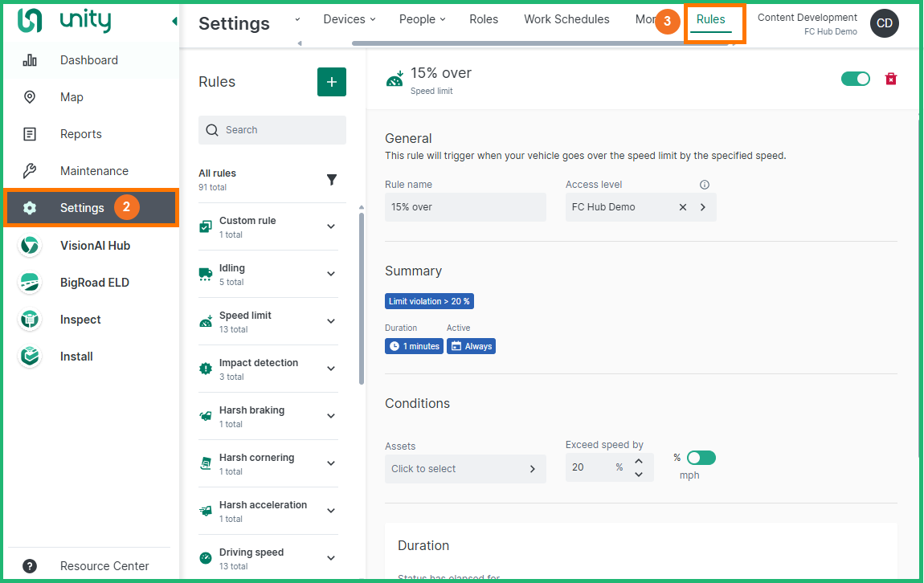Open the Devices dropdown menu
The height and width of the screenshot is (583, 924).
349,19
